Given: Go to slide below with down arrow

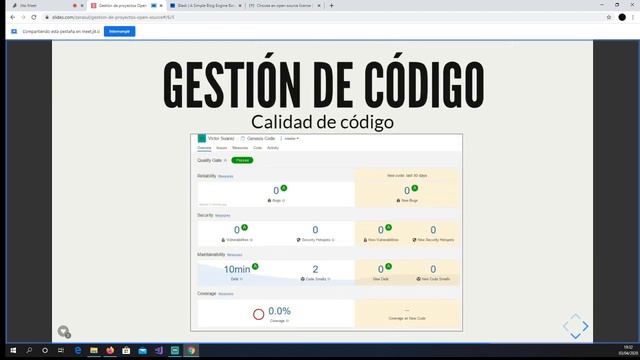Looking at the screenshot, I should pos(575,336).
